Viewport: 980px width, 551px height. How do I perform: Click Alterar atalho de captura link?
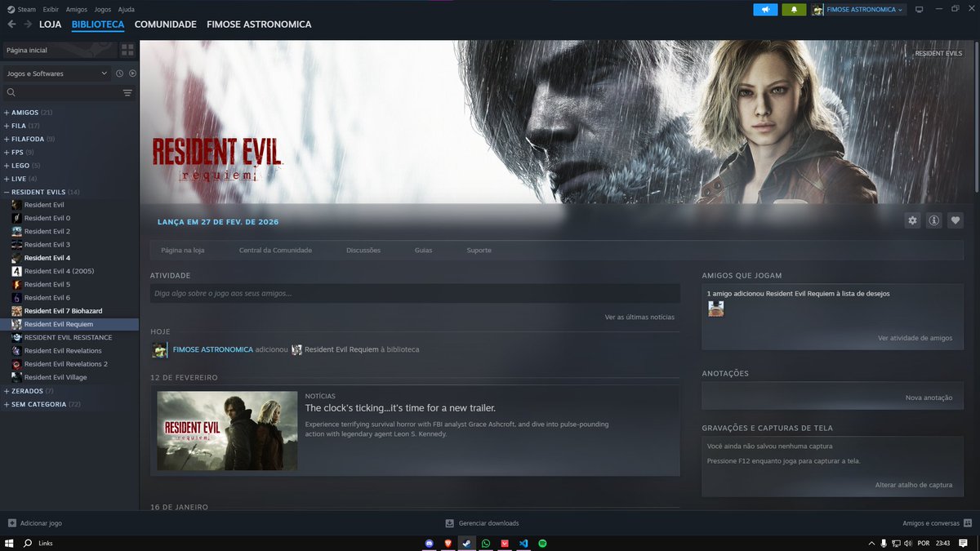coord(914,485)
